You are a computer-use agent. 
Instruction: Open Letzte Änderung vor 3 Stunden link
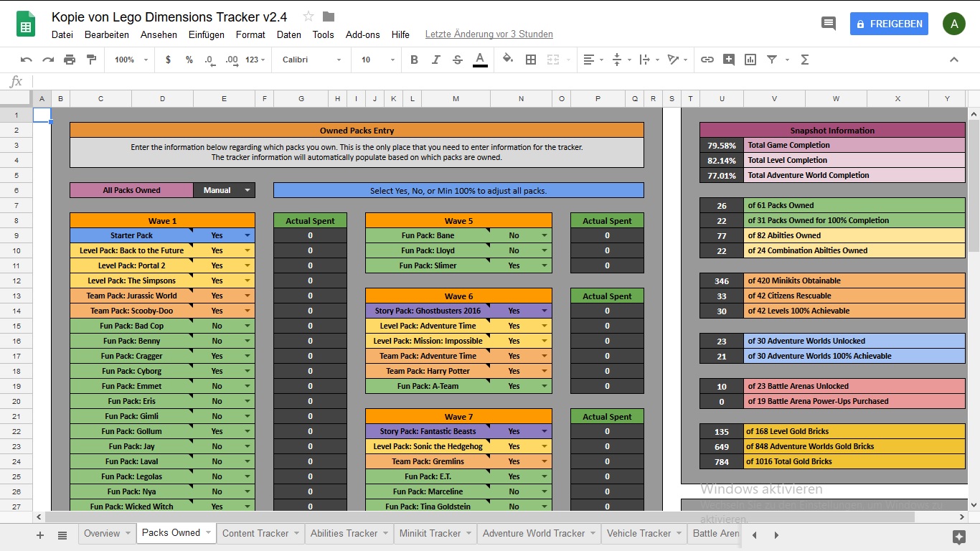489,34
